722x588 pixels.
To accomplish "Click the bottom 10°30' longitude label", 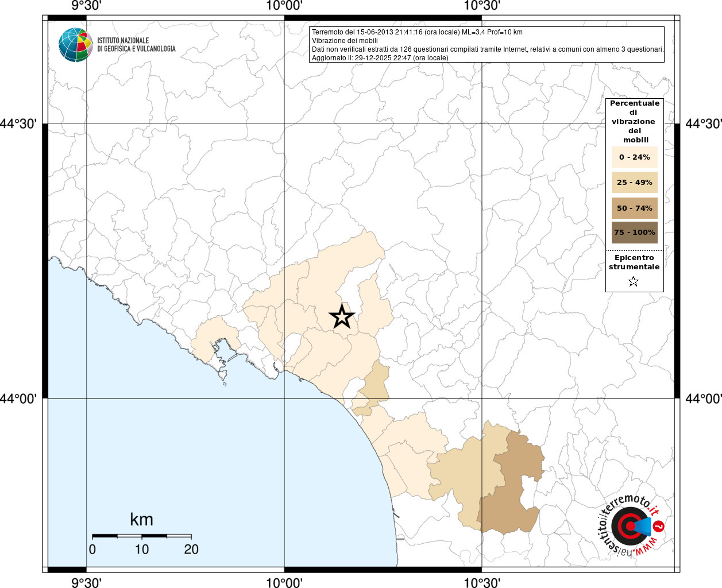I will [x=482, y=582].
